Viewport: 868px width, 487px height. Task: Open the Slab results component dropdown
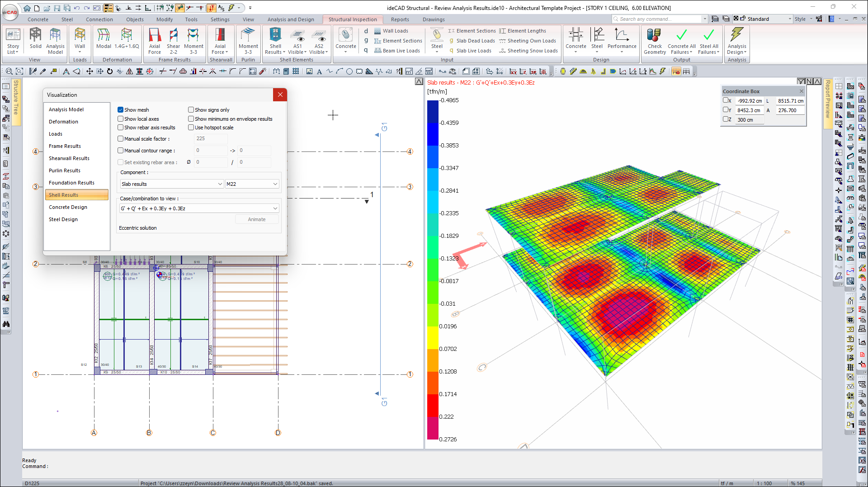pyautogui.click(x=172, y=184)
